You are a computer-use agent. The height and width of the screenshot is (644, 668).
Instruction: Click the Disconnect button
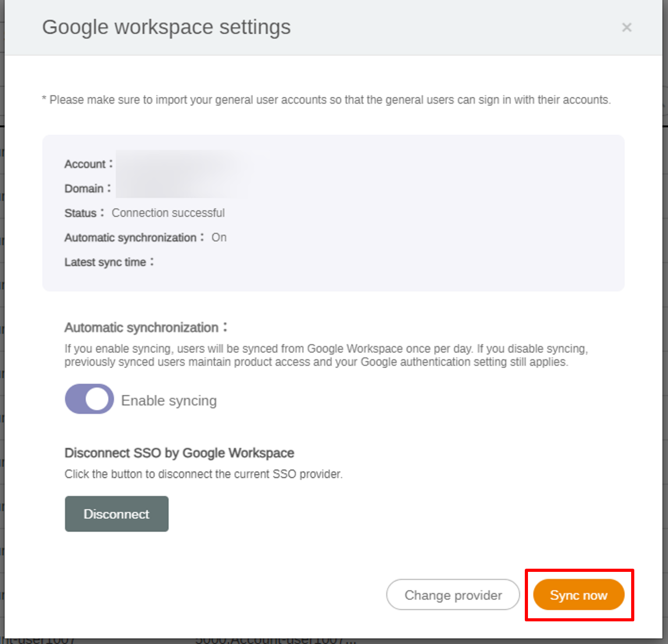[x=117, y=514]
